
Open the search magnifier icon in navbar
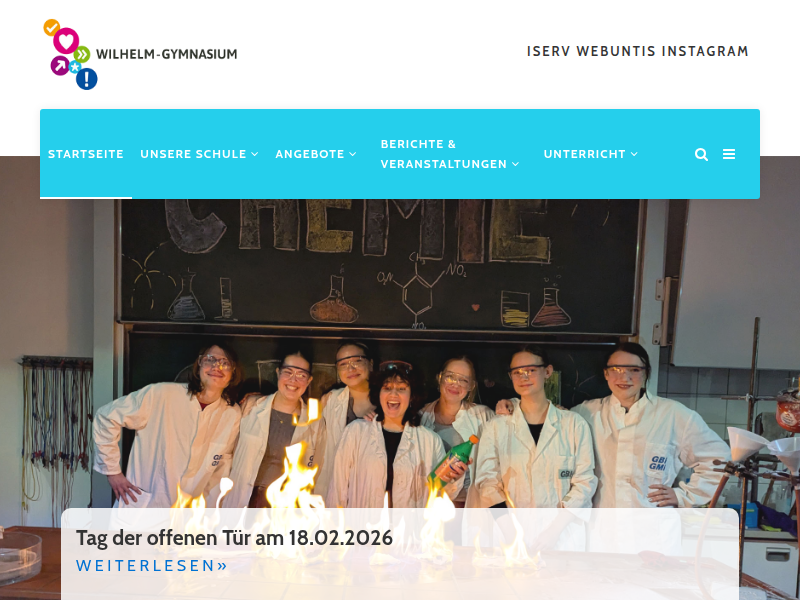pyautogui.click(x=701, y=154)
